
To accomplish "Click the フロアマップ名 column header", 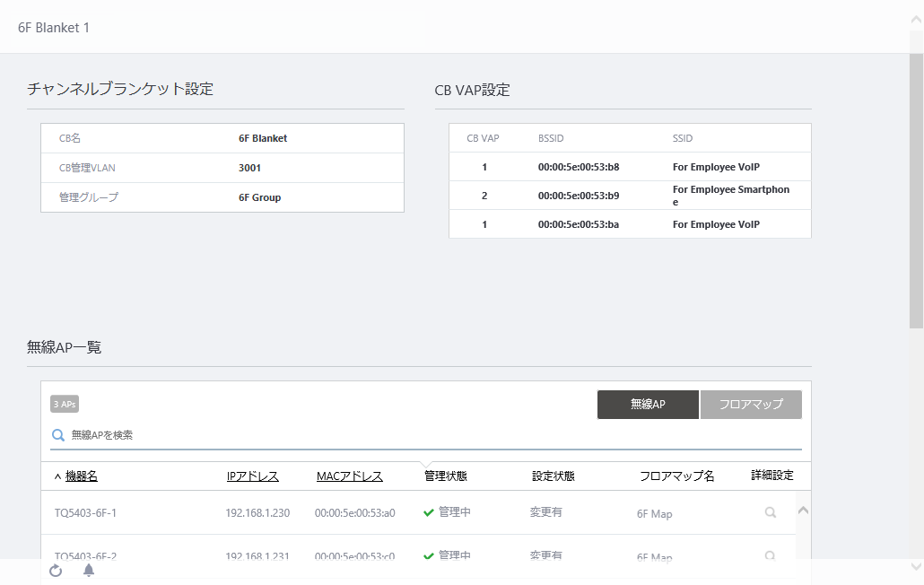I will point(677,476).
